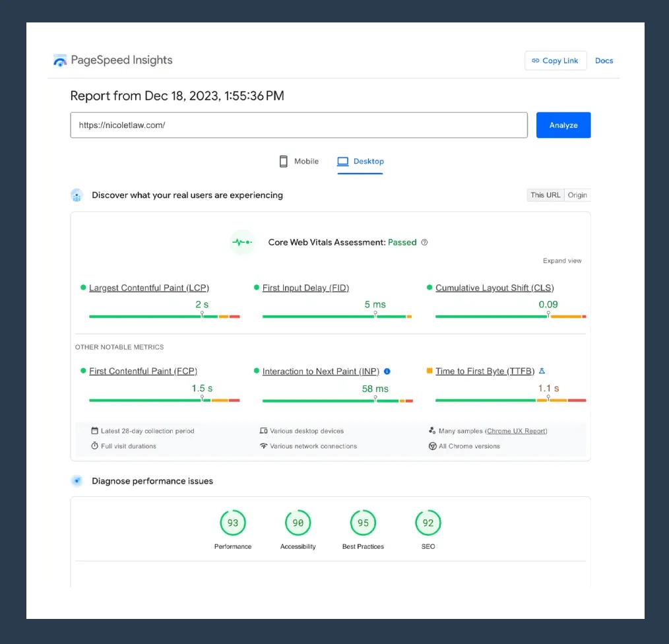Click the real users experience section icon
The image size is (669, 644).
[x=77, y=195]
